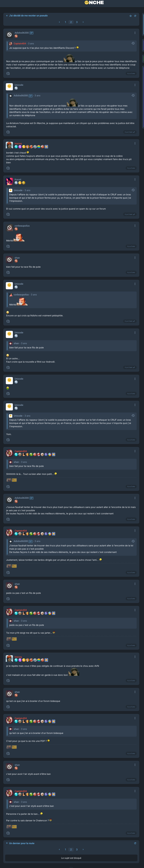The height and width of the screenshot is (868, 144).
Task: Click Kanaii's avatar picture
Action: (x=9, y=182)
